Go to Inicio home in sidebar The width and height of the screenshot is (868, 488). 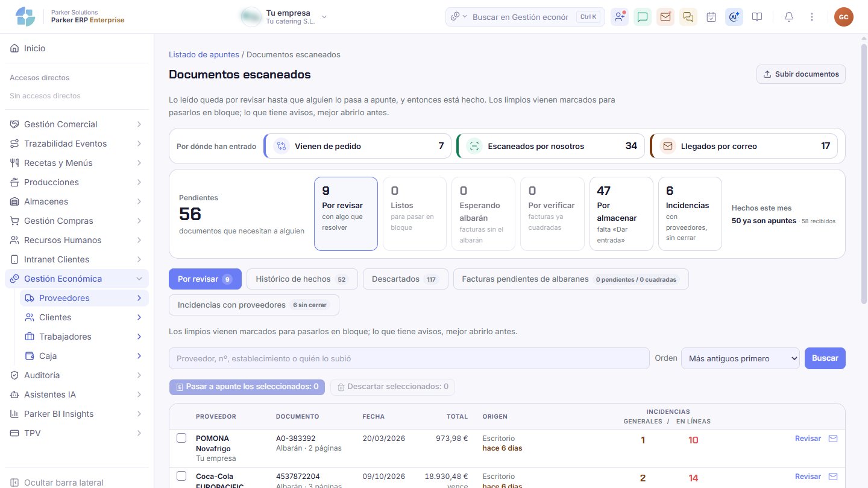point(77,48)
